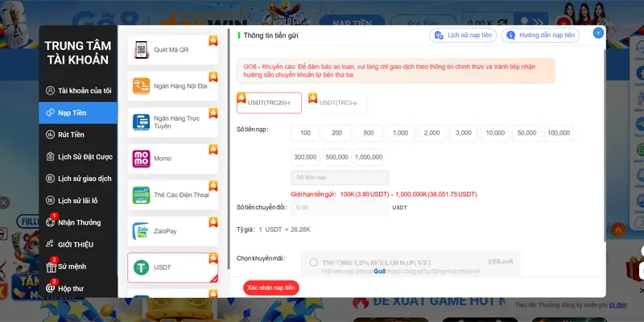Viewport: 644px width, 322px height.
Task: Choose deposit amount 500,000
Action: coord(336,157)
